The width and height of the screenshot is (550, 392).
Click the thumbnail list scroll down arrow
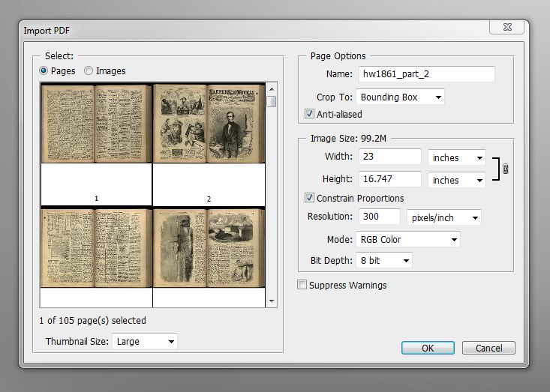click(272, 301)
